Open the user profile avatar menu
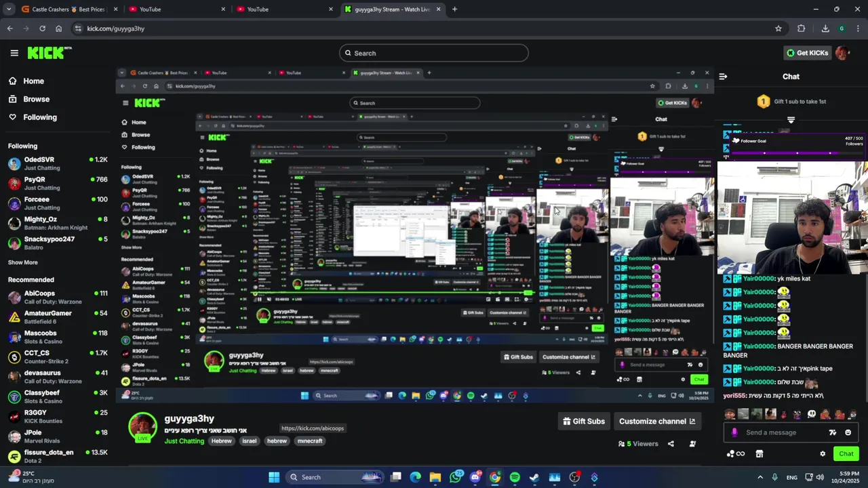This screenshot has height=488, width=868. point(842,53)
